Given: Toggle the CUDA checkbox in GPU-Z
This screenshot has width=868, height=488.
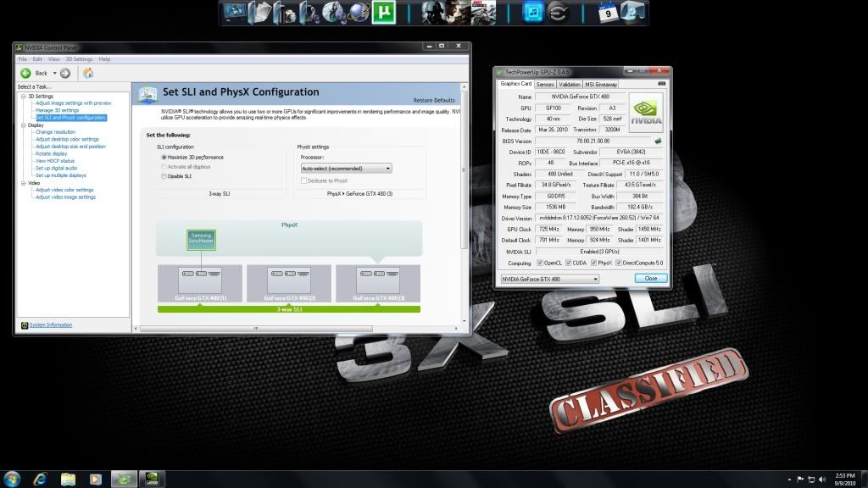Looking at the screenshot, I should click(568, 263).
